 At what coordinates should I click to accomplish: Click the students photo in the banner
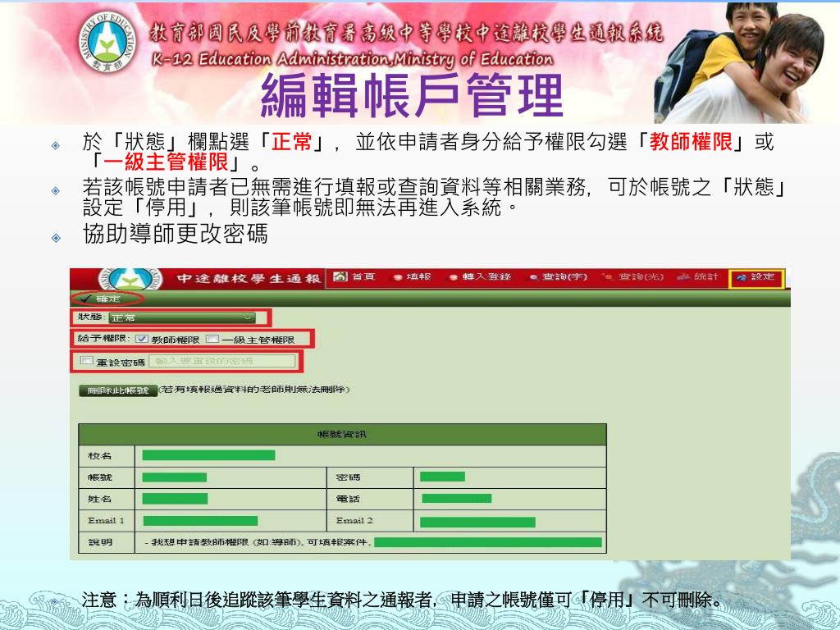point(739,62)
